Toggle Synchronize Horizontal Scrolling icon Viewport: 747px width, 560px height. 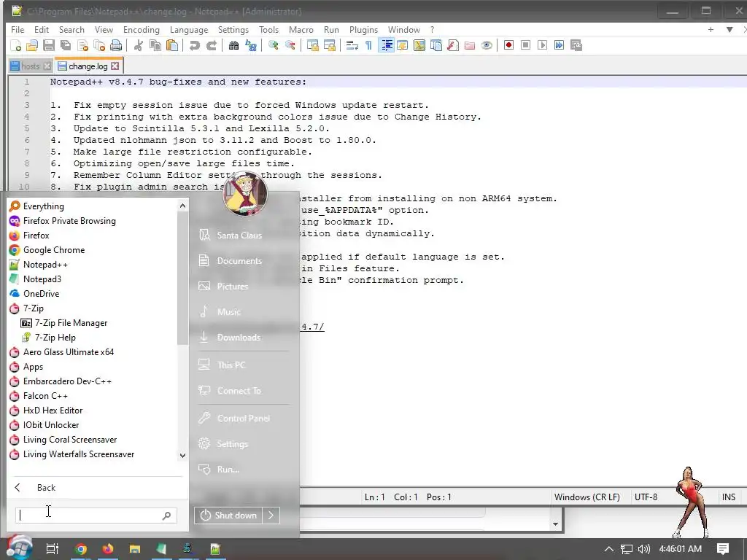coord(329,46)
